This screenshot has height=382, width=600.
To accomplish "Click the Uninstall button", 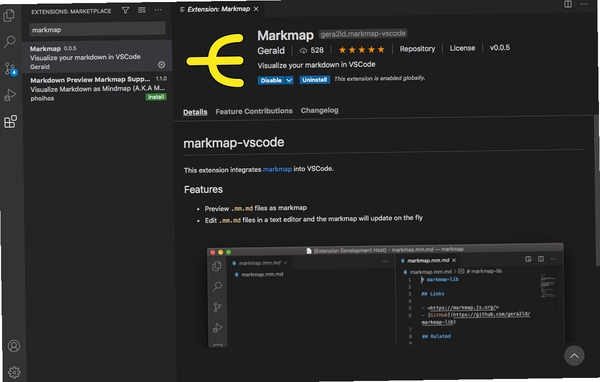I will click(x=314, y=80).
